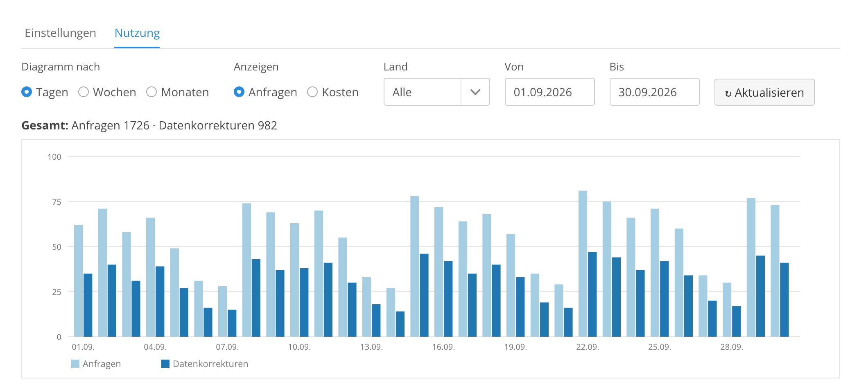This screenshot has height=385, width=868.
Task: Click the Land dropdown chevron arrow
Action: pos(475,92)
